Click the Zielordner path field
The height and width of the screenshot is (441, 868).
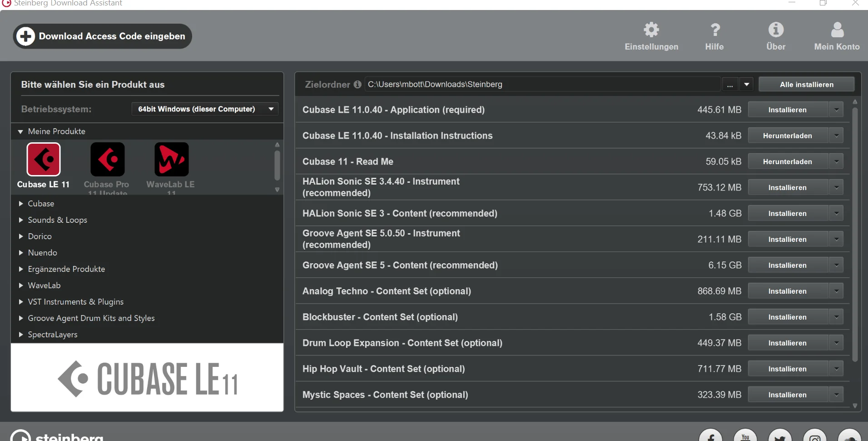542,85
